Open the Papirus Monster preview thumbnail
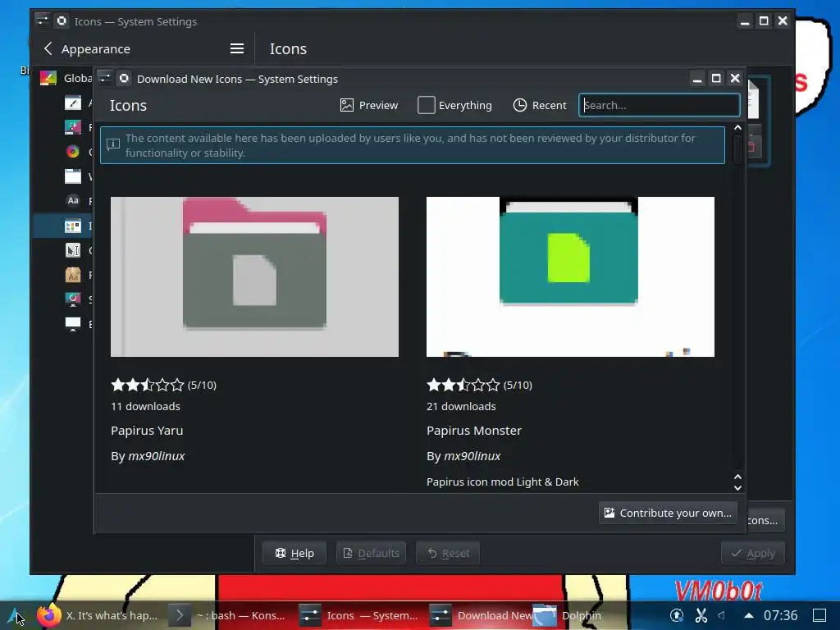 pos(570,276)
